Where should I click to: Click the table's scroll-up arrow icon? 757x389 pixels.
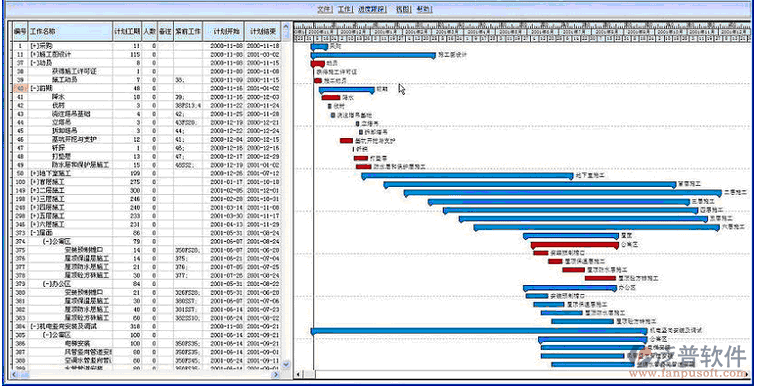coord(285,27)
